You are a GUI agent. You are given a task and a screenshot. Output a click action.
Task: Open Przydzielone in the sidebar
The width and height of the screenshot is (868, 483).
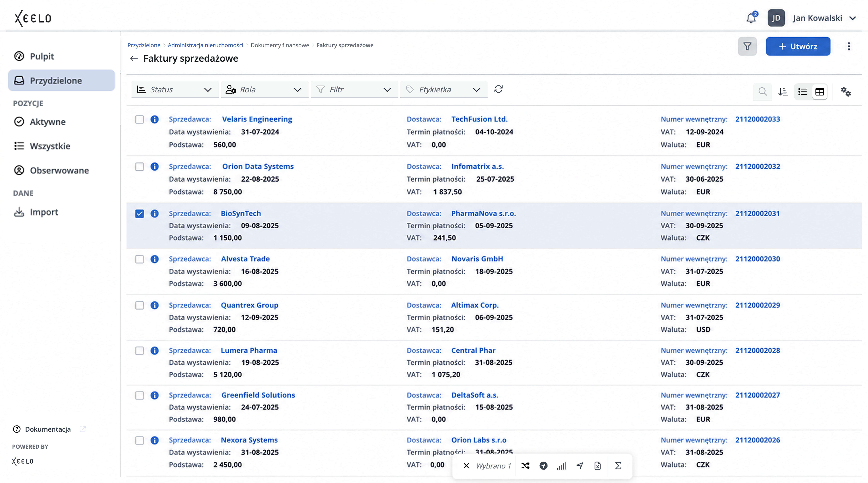[x=61, y=81]
